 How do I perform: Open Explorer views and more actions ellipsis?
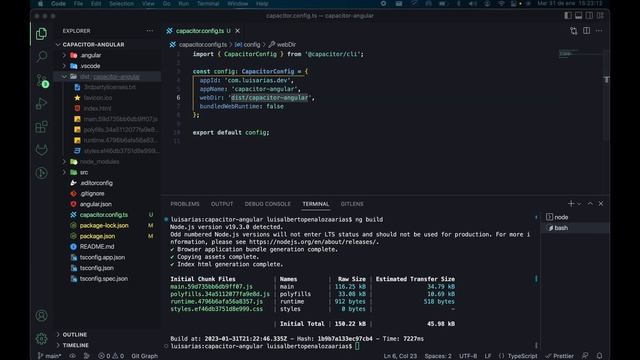(150, 31)
